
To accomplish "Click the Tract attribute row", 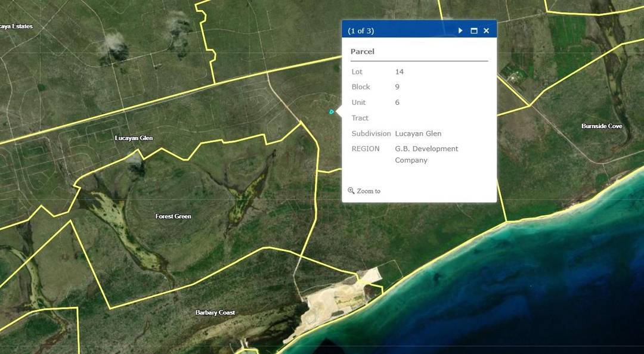I will (360, 117).
